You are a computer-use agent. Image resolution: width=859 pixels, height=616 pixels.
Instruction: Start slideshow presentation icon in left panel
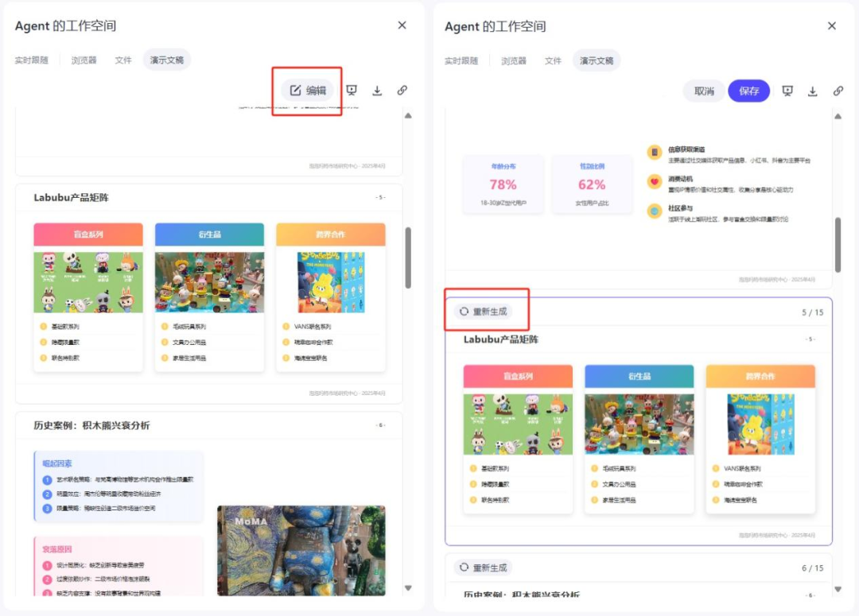[352, 91]
